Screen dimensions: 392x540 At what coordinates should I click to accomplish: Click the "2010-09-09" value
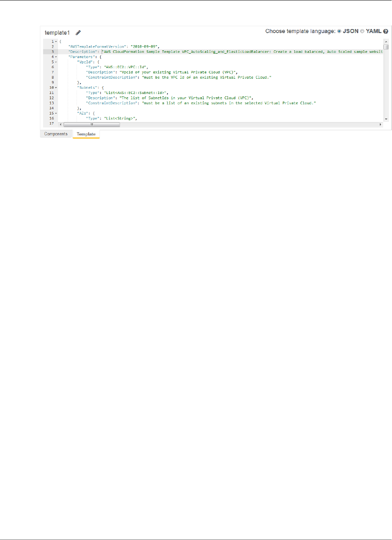[x=144, y=47]
